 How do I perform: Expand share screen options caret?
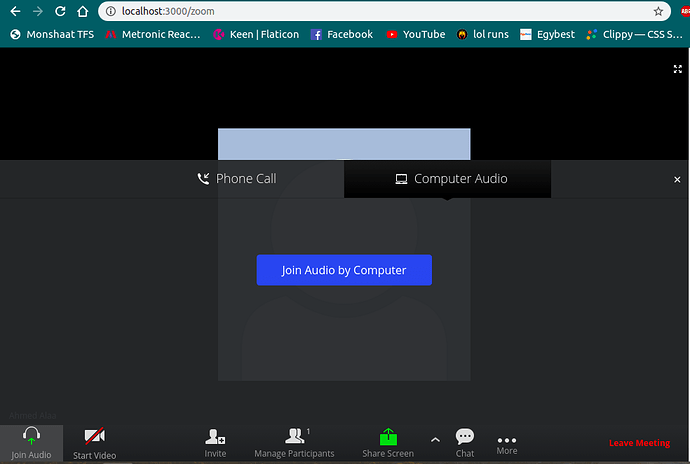435,439
